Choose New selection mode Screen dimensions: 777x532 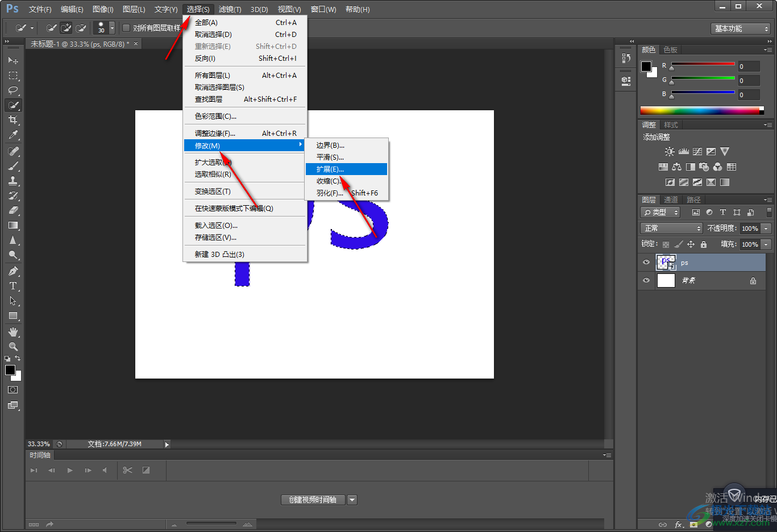51,28
